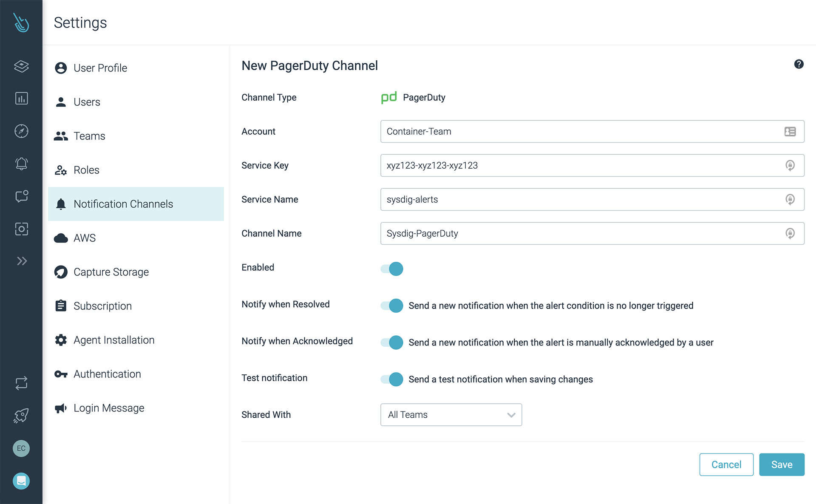Open AWS settings
Viewport: 816px width, 504px height.
tap(136, 238)
